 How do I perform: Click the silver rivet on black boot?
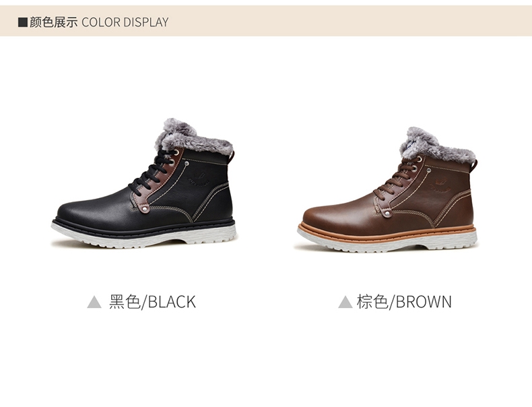(x=145, y=210)
